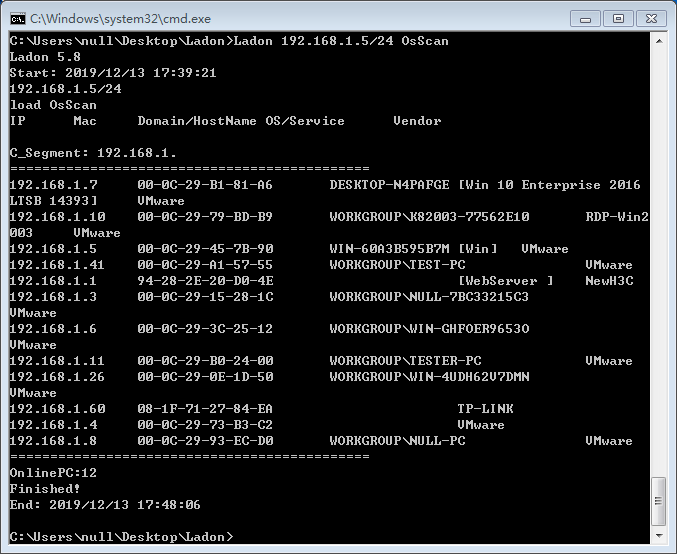Click IP address 192.168.1.10
The width and height of the screenshot is (677, 554).
57,217
